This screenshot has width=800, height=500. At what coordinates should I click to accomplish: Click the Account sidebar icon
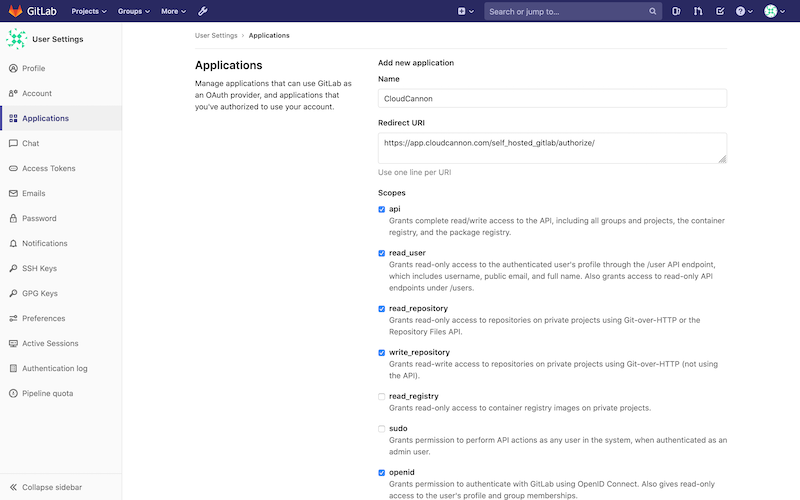[x=13, y=93]
